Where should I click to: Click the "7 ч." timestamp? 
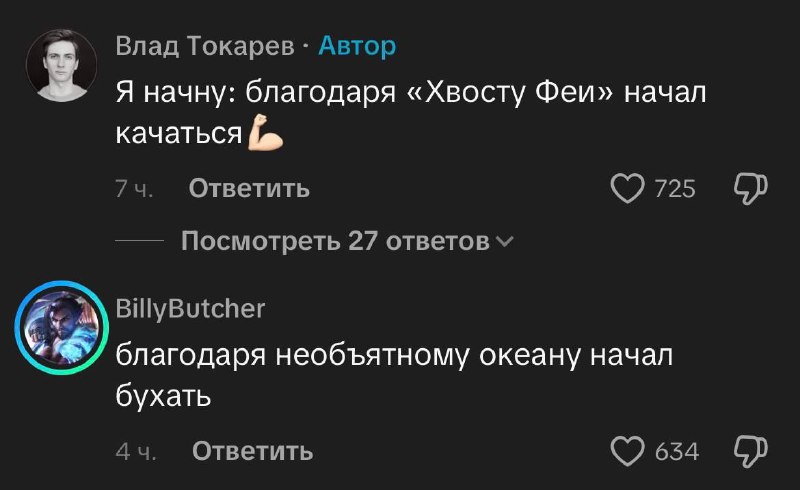(133, 188)
